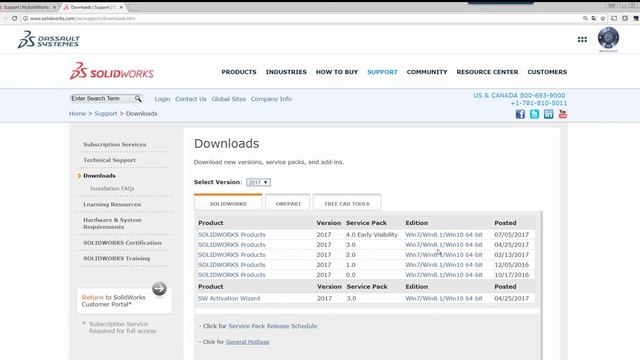
Task: Open the INDUSTRIES menu
Action: pos(286,72)
